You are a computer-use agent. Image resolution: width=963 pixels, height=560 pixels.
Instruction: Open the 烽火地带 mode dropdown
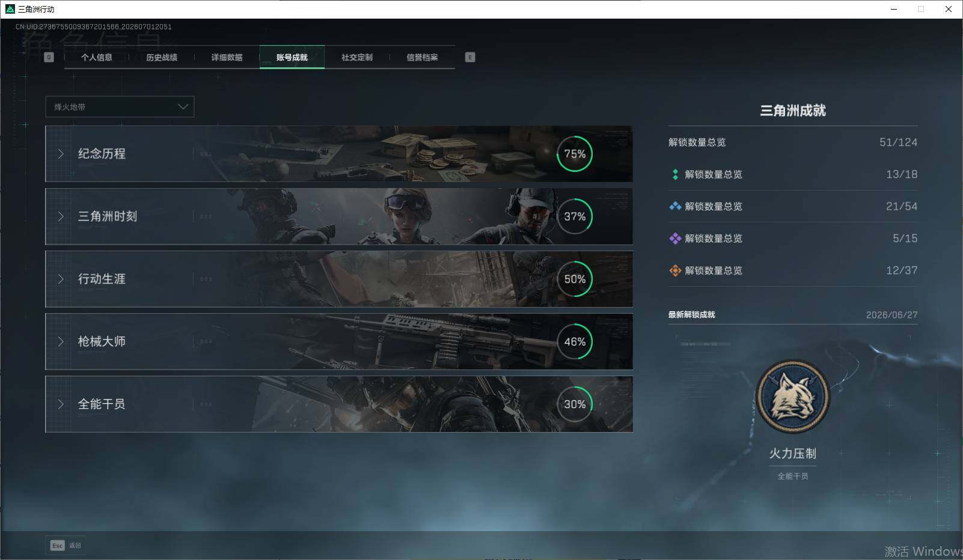coord(120,107)
